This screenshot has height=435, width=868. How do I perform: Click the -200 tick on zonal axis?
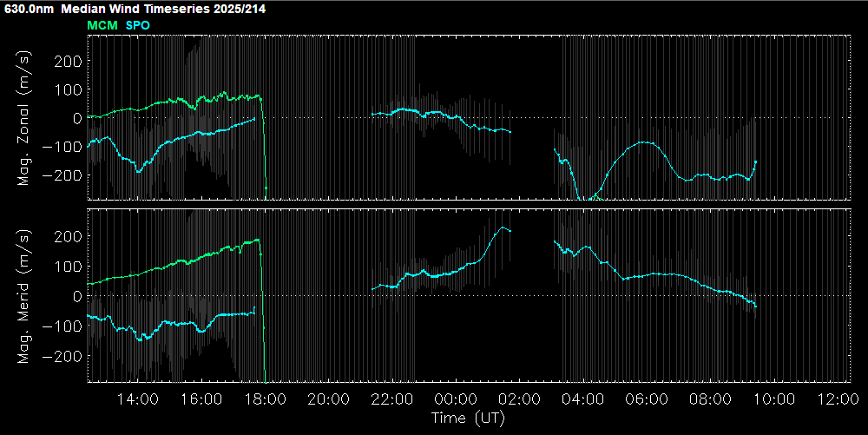62,175
